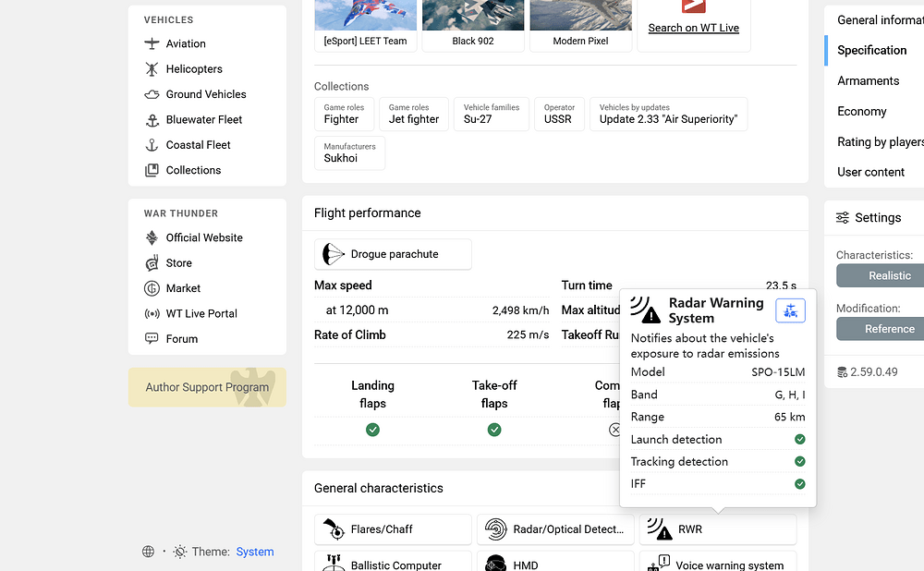Open the Market coin icon
Image resolution: width=924 pixels, height=571 pixels.
152,288
